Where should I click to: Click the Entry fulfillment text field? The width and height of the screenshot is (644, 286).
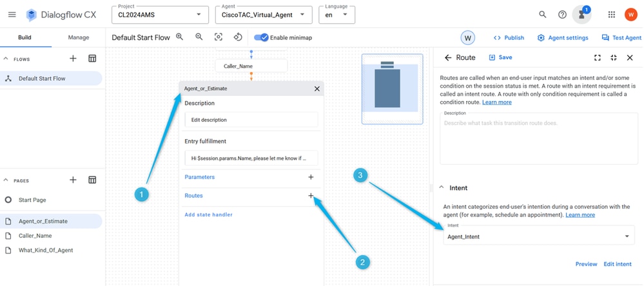(x=251, y=158)
